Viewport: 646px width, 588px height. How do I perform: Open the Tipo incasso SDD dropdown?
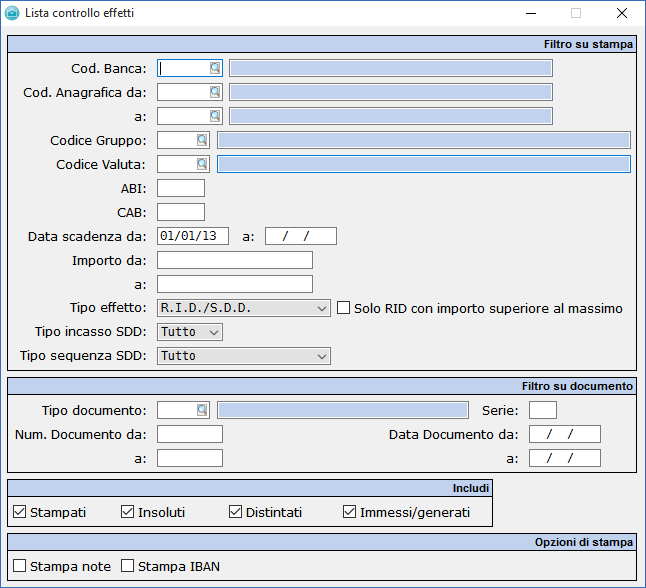click(x=190, y=332)
